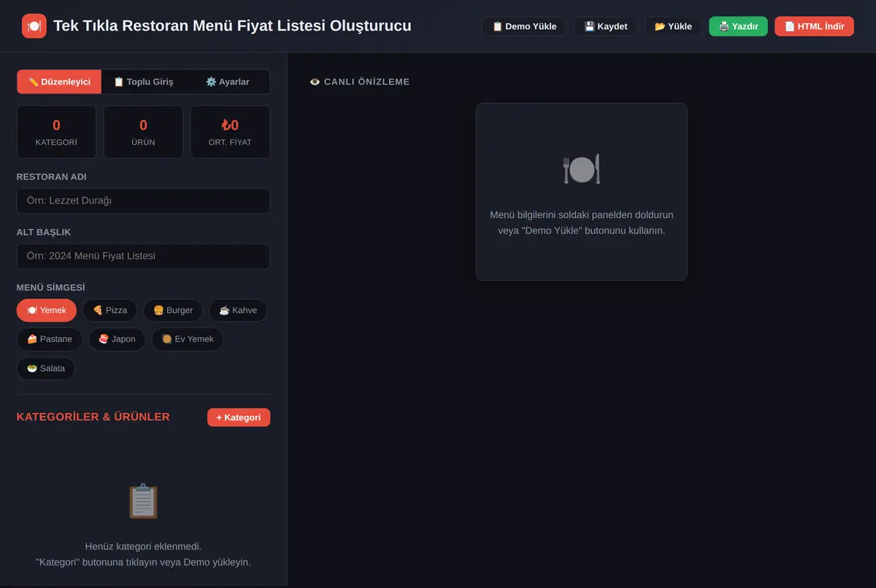Click the "Menü bilgilerini soldaki panelden doldurun" text
Image resolution: width=876 pixels, height=588 pixels.
click(582, 215)
